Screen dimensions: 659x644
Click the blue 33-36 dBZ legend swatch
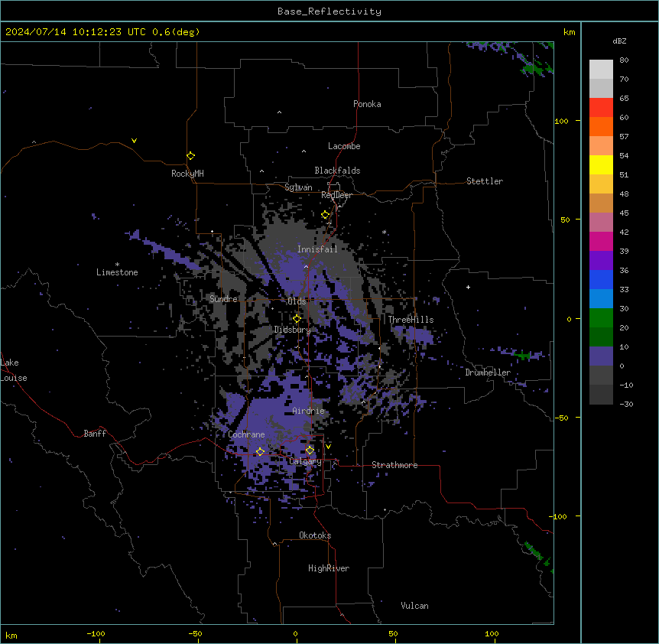click(x=601, y=279)
